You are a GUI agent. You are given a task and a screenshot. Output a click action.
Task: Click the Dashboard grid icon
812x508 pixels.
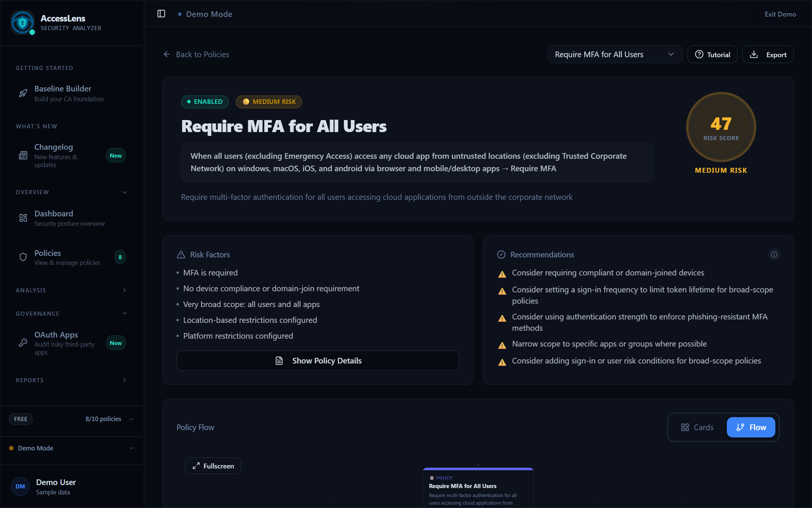pyautogui.click(x=23, y=218)
